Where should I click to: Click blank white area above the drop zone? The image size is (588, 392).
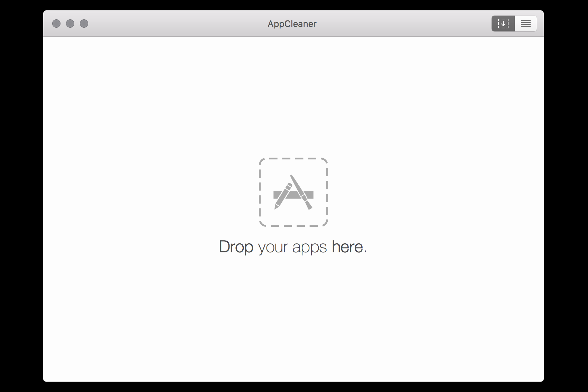(293, 97)
